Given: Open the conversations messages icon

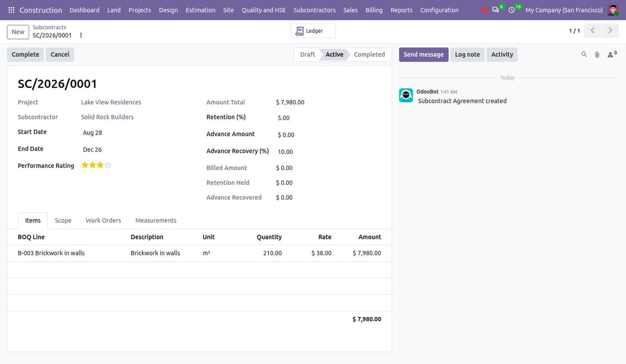Looking at the screenshot, I should click(495, 10).
